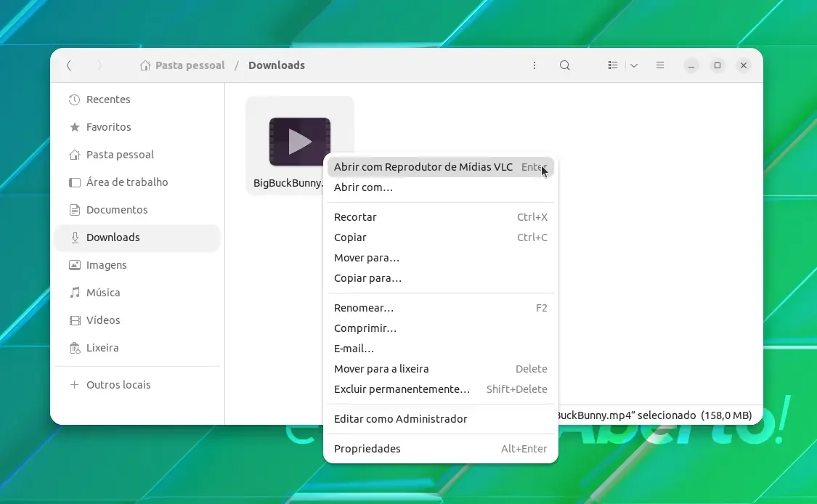Select Excluir permanentemente… entry
817x504 pixels.
click(x=440, y=389)
